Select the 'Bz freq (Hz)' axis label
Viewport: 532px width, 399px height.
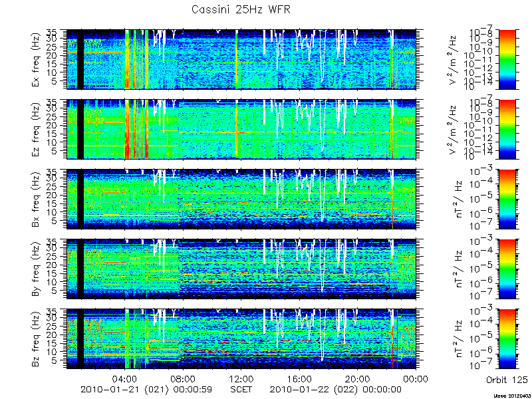[37, 339]
